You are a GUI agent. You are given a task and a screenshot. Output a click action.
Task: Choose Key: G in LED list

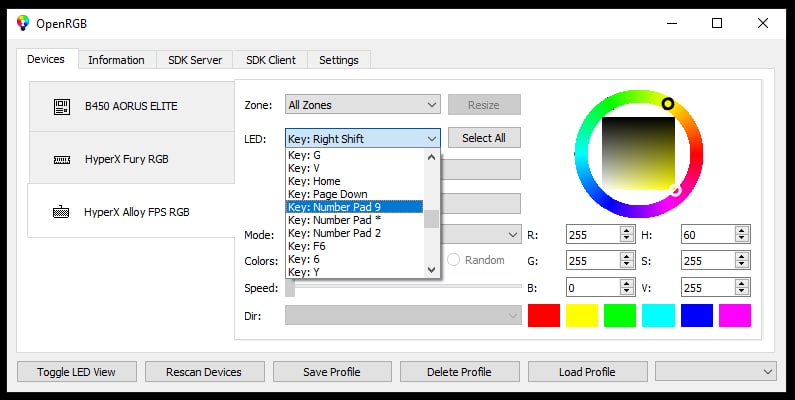(354, 155)
